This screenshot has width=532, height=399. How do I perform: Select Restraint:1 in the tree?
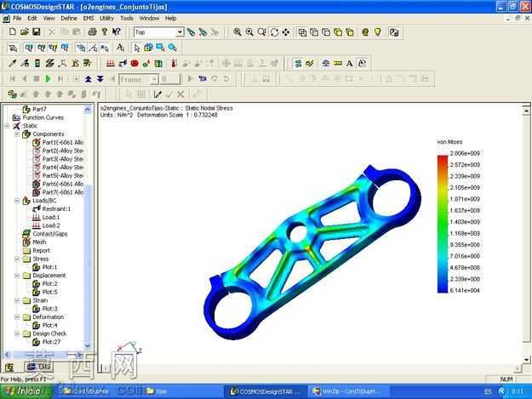point(56,208)
